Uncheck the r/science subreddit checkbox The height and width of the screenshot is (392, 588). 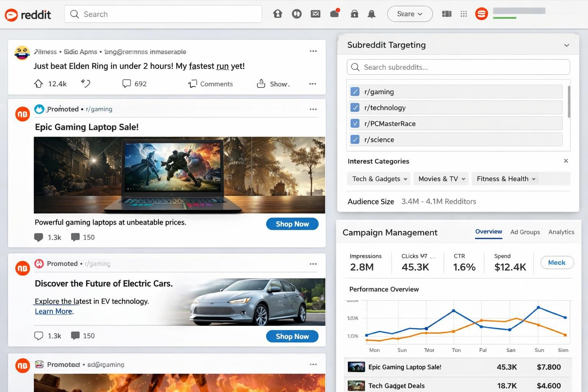pyautogui.click(x=355, y=140)
